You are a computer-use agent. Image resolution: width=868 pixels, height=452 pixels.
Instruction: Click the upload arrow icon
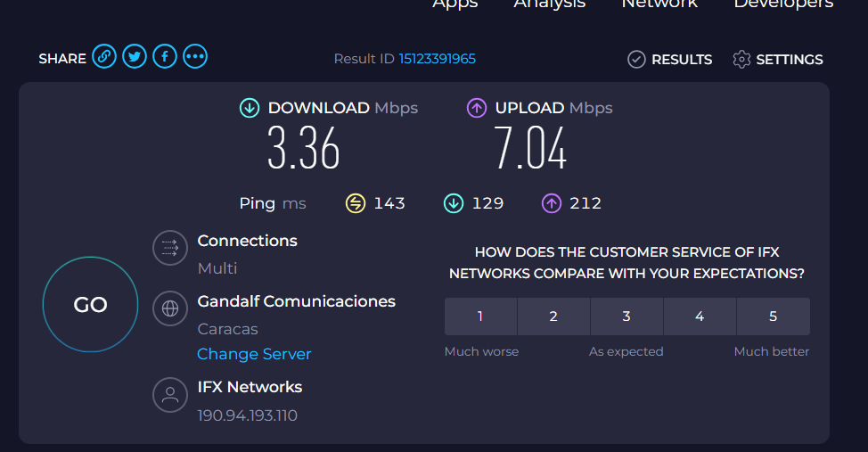pos(477,108)
